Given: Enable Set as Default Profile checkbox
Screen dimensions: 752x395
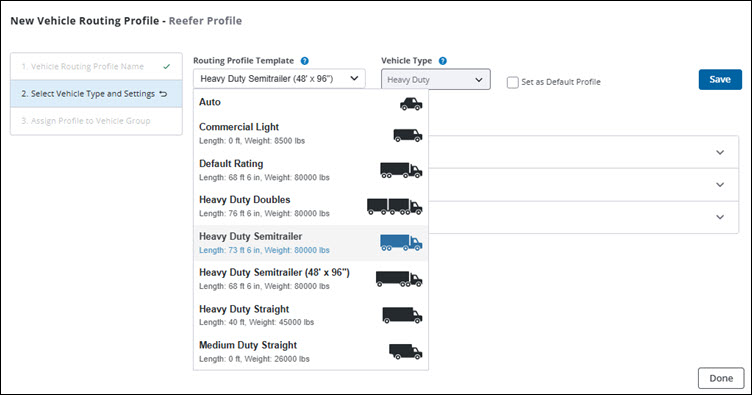Looking at the screenshot, I should click(x=513, y=82).
